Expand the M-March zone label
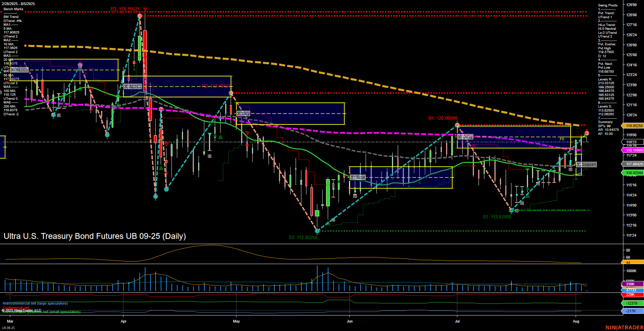Screen dimensions: 644x331 pyautogui.click(x=19, y=70)
